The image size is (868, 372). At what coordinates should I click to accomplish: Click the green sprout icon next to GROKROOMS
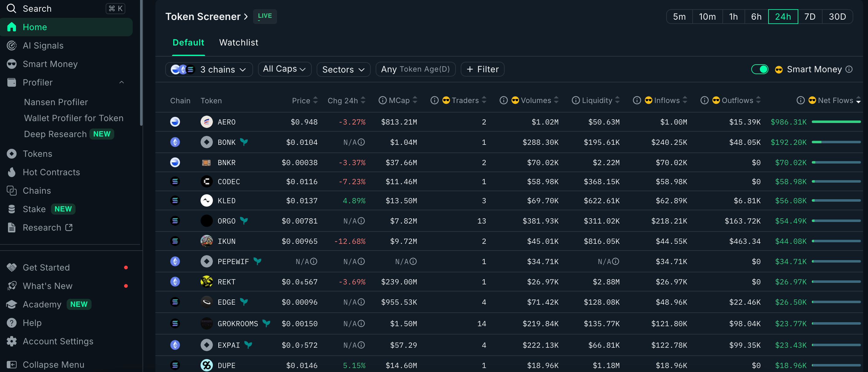click(266, 323)
